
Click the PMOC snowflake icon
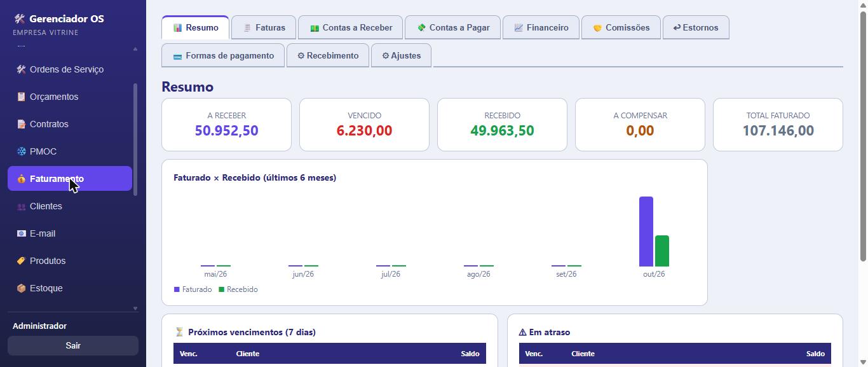click(x=21, y=151)
